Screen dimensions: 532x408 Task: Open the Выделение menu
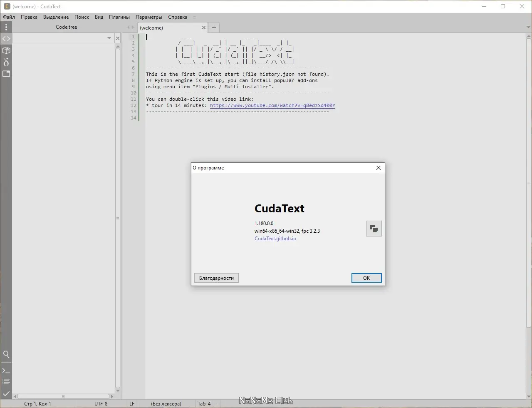pos(56,17)
